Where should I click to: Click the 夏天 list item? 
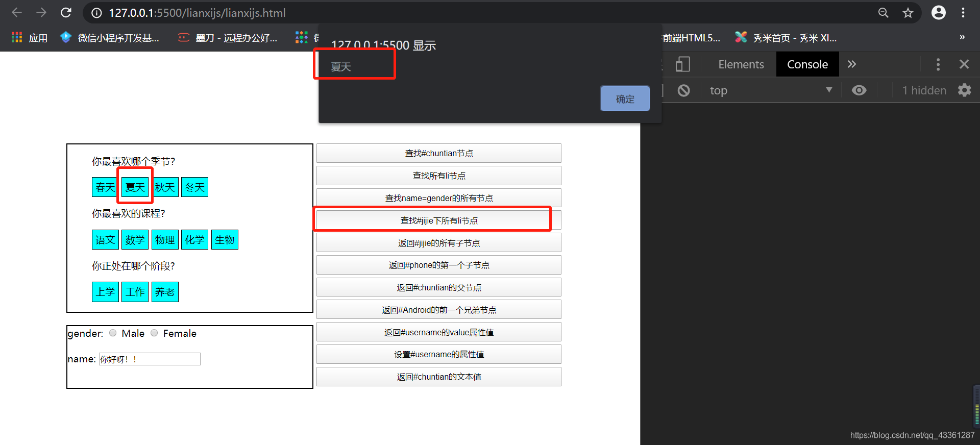coord(135,187)
